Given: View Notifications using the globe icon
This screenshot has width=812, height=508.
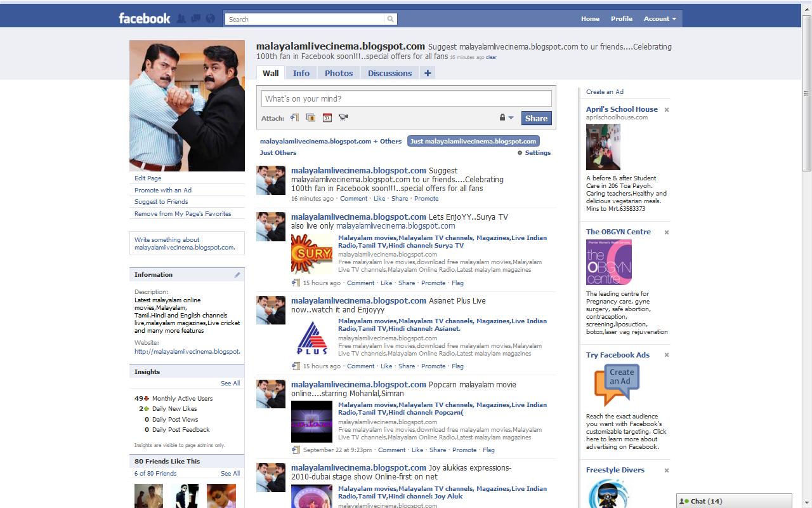Looking at the screenshot, I should pos(211,18).
